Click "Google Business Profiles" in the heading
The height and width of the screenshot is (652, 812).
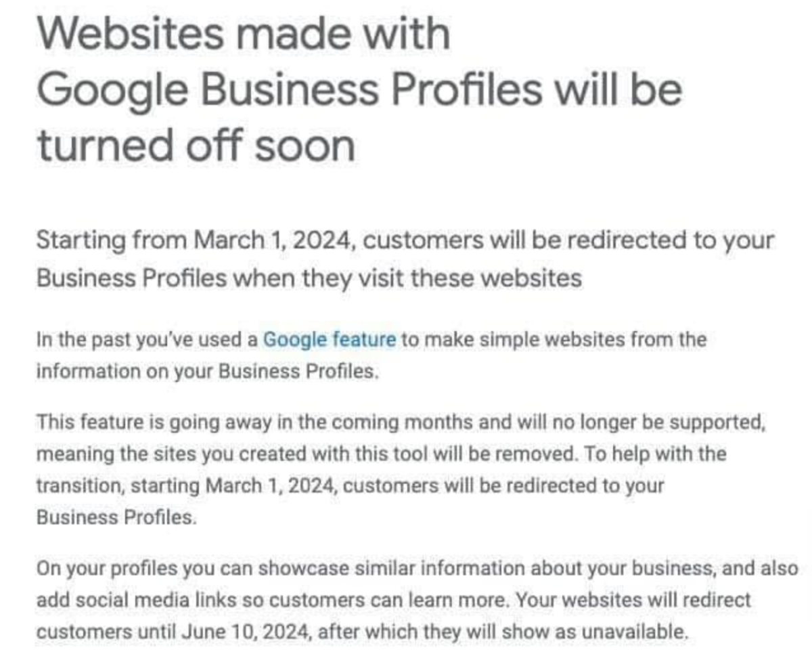pyautogui.click(x=289, y=88)
